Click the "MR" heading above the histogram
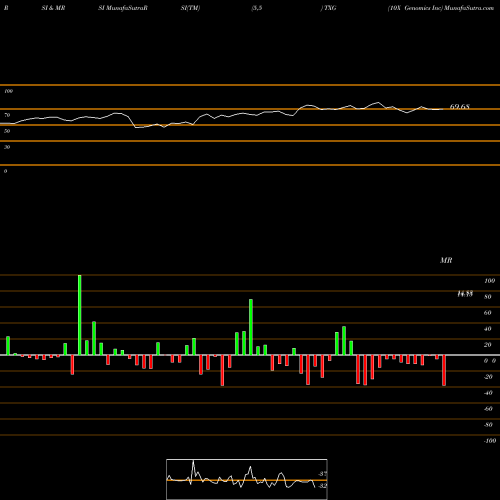The height and width of the screenshot is (500, 500). (x=446, y=260)
